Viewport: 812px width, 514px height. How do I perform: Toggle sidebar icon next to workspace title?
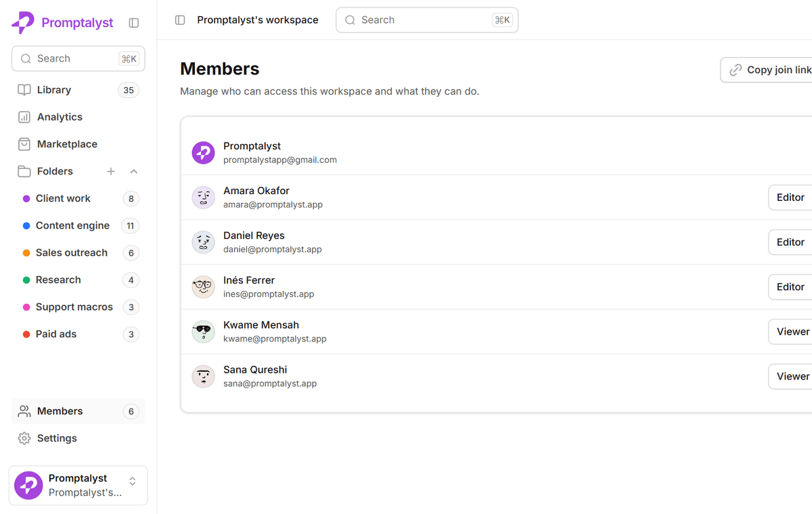[x=180, y=20]
